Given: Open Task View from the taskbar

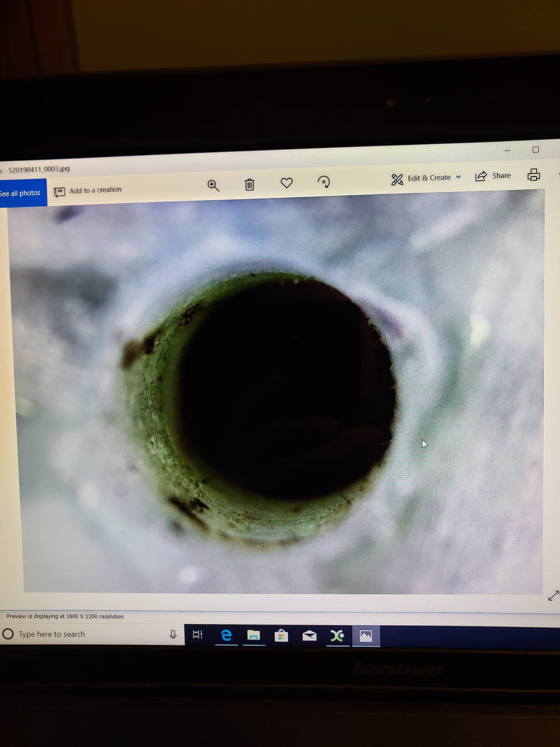Looking at the screenshot, I should (x=198, y=635).
